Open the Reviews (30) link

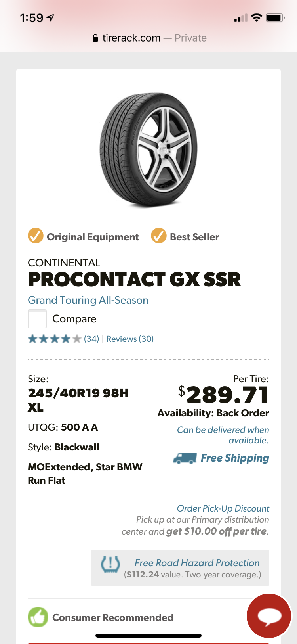coord(130,339)
